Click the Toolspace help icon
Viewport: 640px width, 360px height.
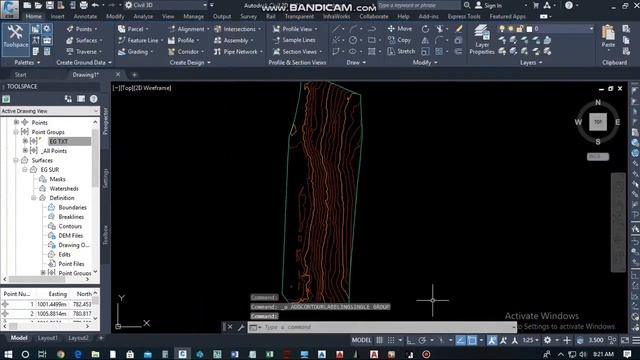pyautogui.click(x=93, y=99)
